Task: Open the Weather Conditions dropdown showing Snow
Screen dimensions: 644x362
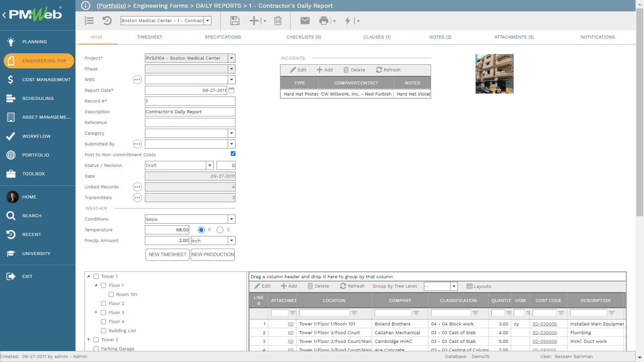Action: (231, 219)
